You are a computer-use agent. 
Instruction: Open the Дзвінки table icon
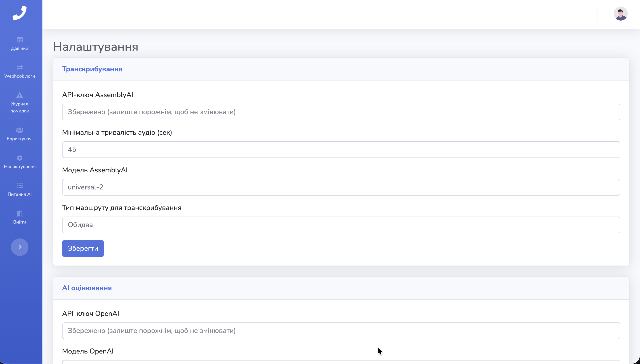19,40
